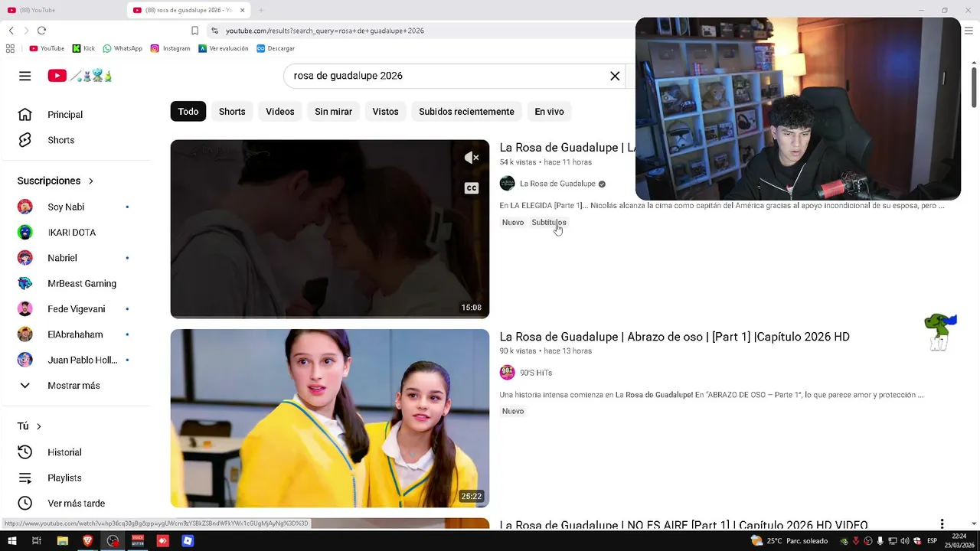Reload the page with the refresh icon
The height and width of the screenshot is (551, 980).
tap(41, 31)
